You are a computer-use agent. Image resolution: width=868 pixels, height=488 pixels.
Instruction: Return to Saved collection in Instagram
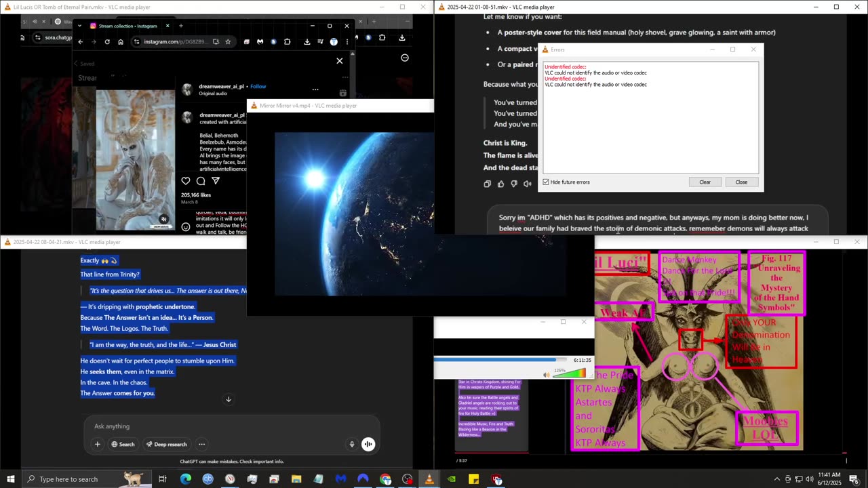coord(84,64)
